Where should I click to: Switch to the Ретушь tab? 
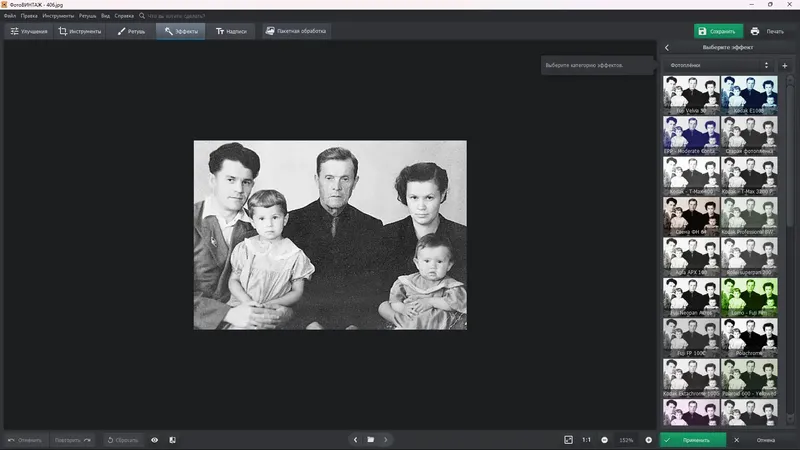[x=131, y=31]
